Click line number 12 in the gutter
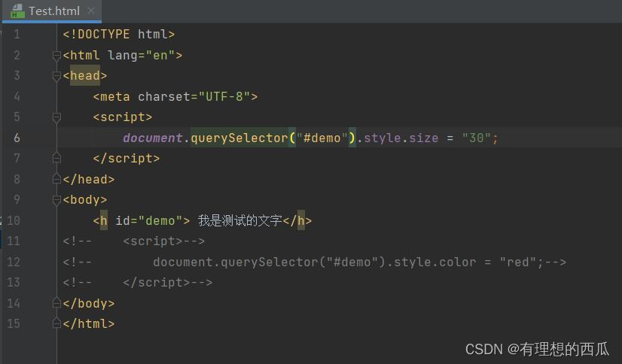Screen dimensions: 622x364 click(x=14, y=262)
